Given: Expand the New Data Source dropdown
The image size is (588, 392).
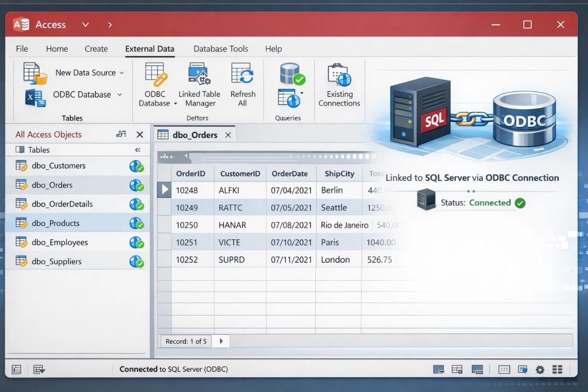Looking at the screenshot, I should click(122, 72).
